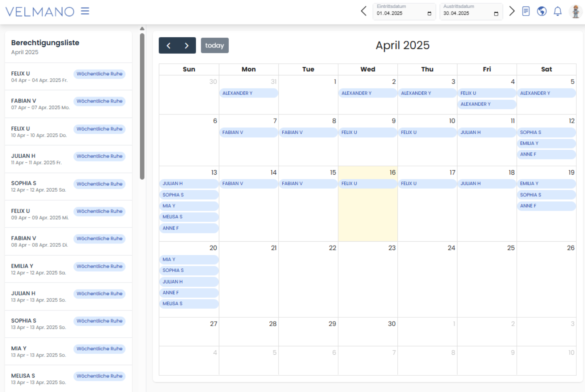Viewport: 585px width, 392px height.
Task: Open the calendar picker icon in Austrittsdatum
Action: click(x=496, y=13)
